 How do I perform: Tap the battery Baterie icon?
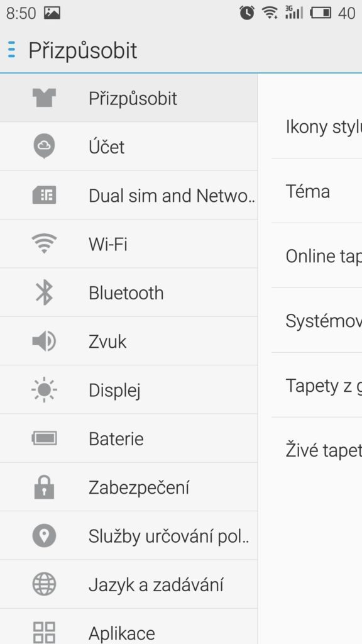(44, 438)
